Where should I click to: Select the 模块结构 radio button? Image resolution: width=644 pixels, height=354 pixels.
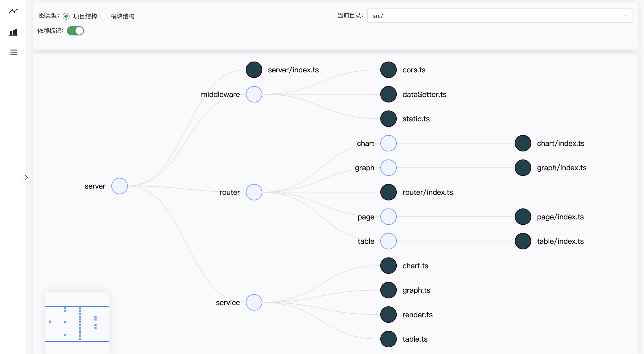pos(104,16)
